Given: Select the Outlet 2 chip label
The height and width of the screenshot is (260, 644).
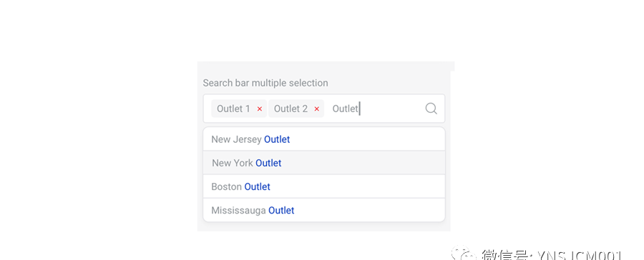Looking at the screenshot, I should (291, 109).
